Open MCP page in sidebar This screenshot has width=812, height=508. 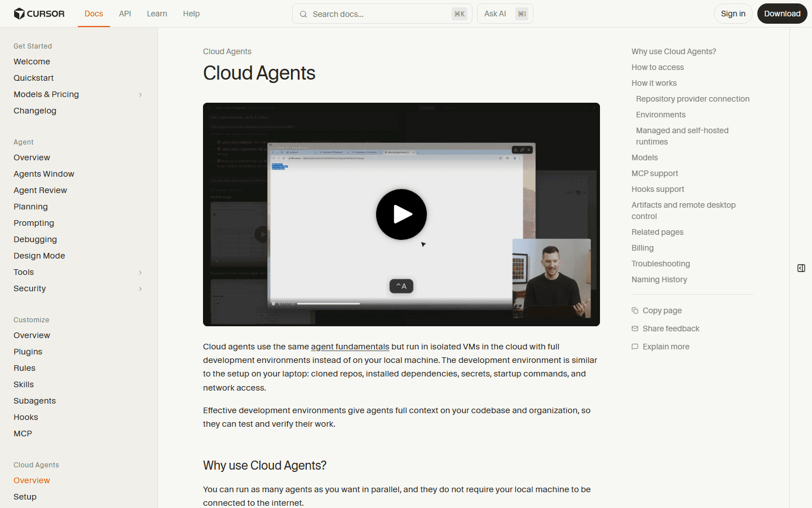23,433
